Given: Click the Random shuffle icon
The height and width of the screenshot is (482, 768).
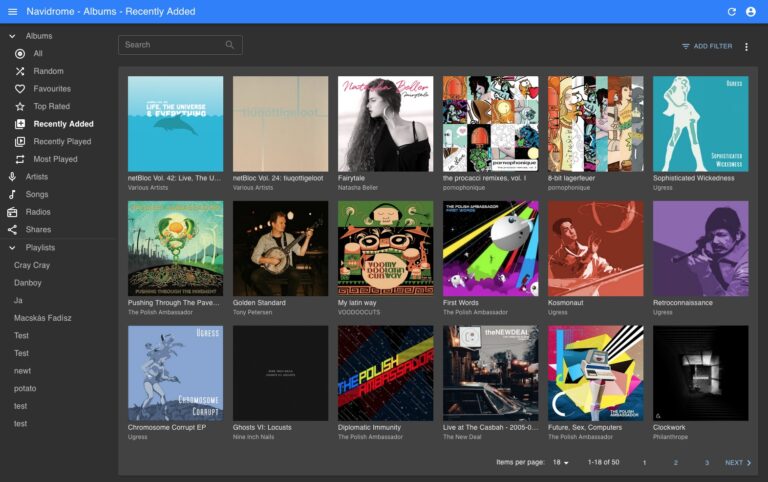Looking at the screenshot, I should click(x=20, y=71).
